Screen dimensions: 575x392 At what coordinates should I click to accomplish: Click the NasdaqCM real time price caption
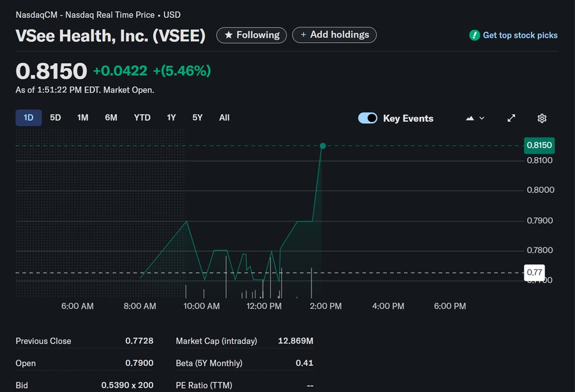(98, 15)
